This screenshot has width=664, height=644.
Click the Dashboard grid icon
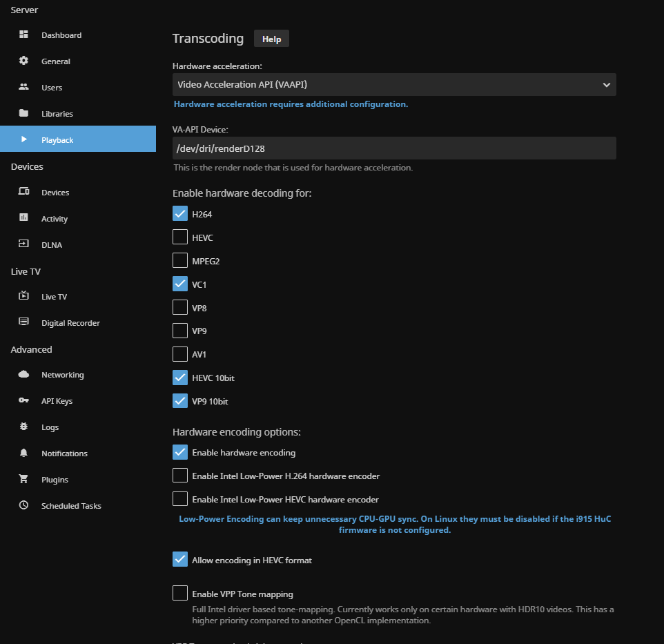tap(23, 35)
